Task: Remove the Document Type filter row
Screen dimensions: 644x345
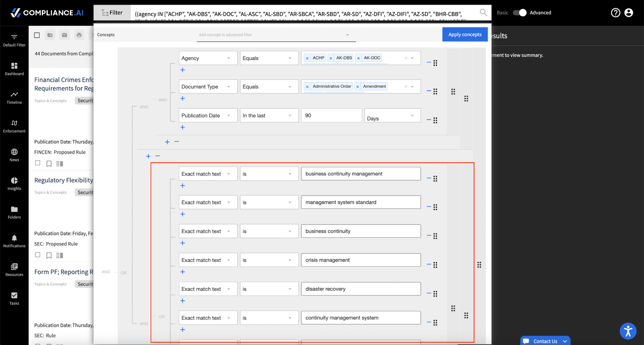Action: pos(428,91)
